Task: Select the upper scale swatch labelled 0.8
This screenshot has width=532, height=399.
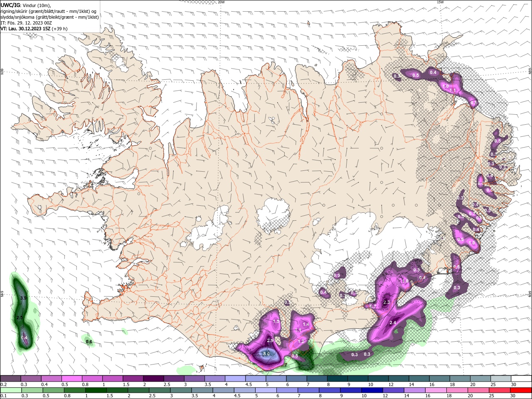Action: click(92, 379)
